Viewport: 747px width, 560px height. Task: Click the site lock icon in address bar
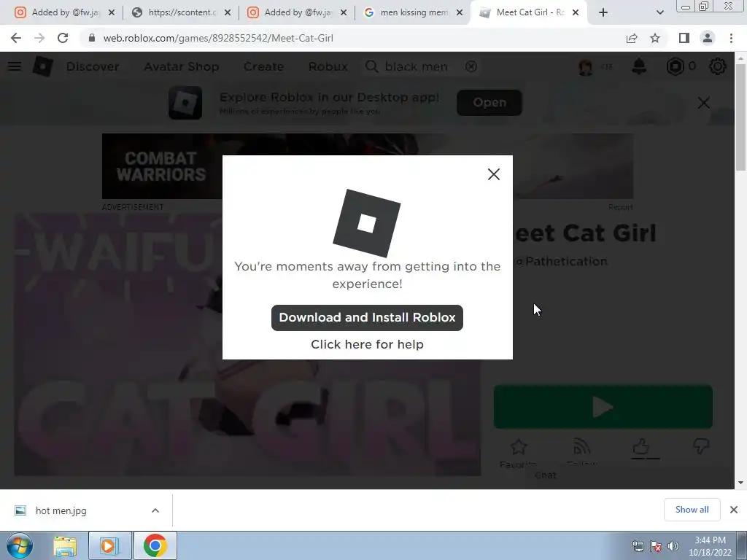(91, 38)
